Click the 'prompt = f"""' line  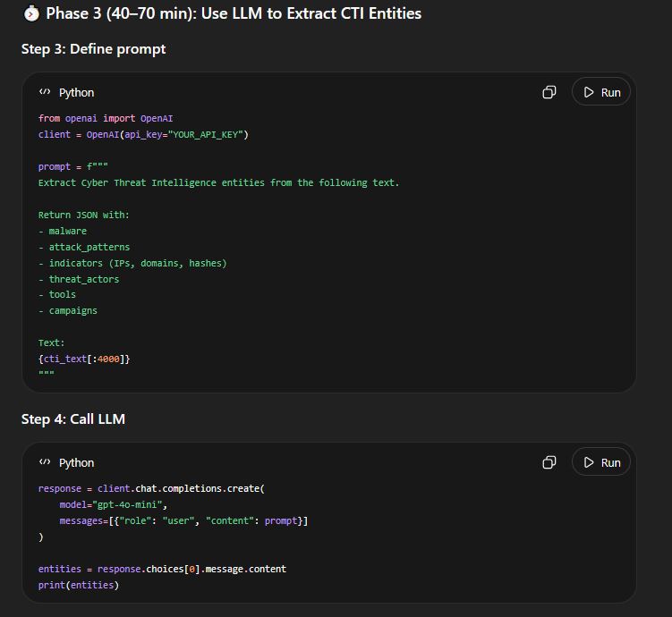72,166
